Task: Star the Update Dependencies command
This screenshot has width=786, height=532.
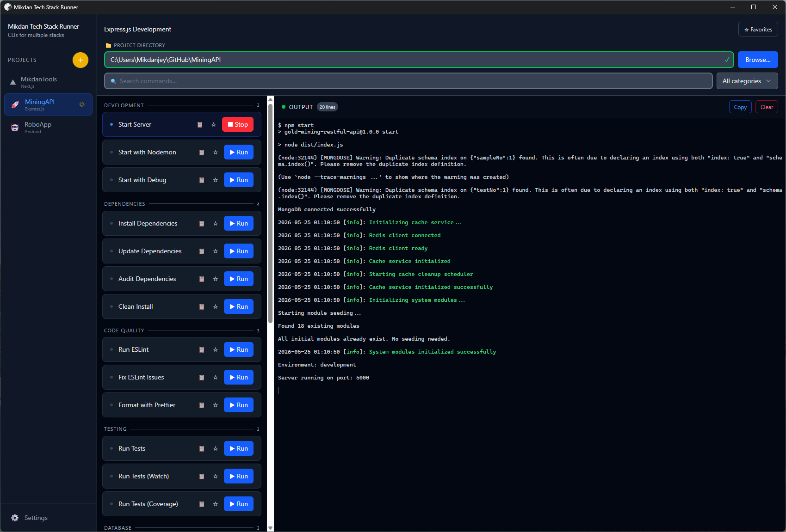Action: (x=216, y=251)
